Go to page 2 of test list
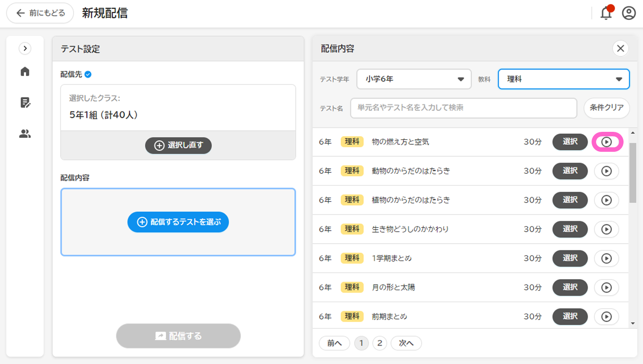Image resolution: width=643 pixels, height=364 pixels. [380, 343]
